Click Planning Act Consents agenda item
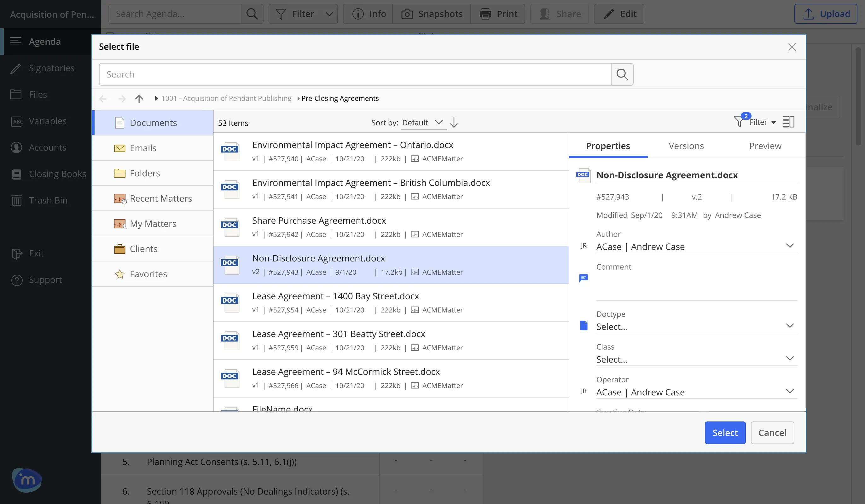 222,461
